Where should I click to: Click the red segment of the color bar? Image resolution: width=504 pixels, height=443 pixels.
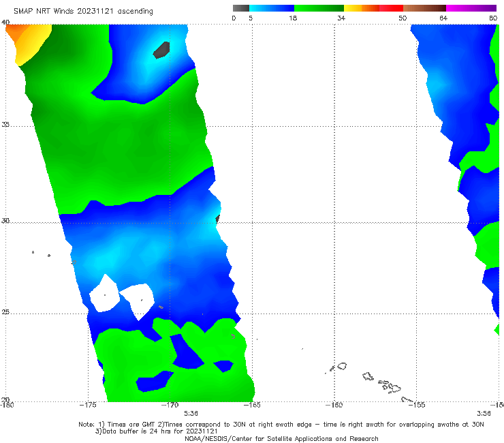click(x=391, y=8)
